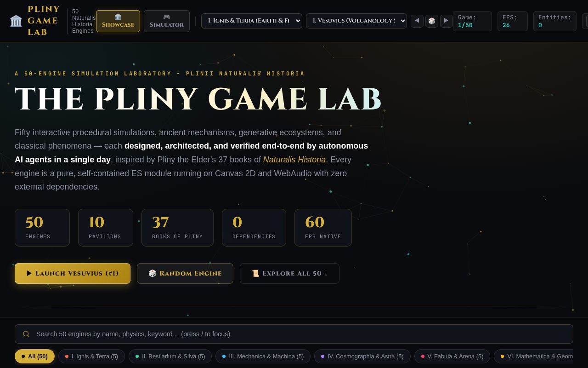Image resolution: width=588 pixels, height=368 pixels.
Task: Switch to the Simulator tab
Action: [x=167, y=21]
